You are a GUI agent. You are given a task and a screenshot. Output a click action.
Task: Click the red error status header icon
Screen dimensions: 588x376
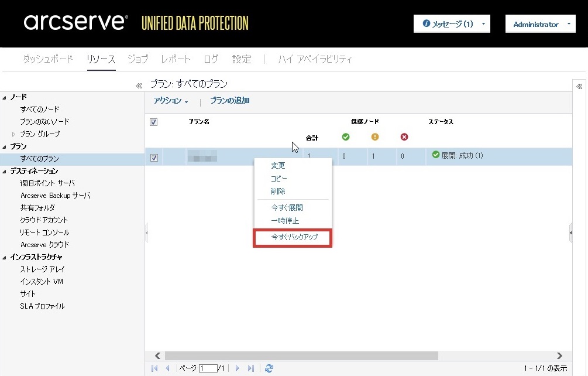click(404, 137)
